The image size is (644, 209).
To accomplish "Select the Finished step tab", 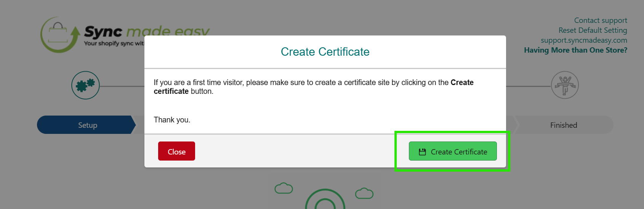I will tap(564, 125).
